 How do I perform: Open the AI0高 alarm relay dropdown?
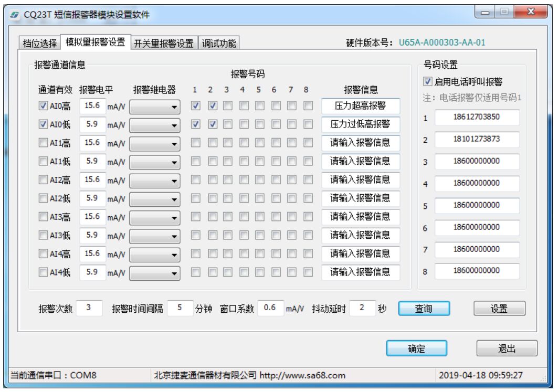pyautogui.click(x=154, y=107)
